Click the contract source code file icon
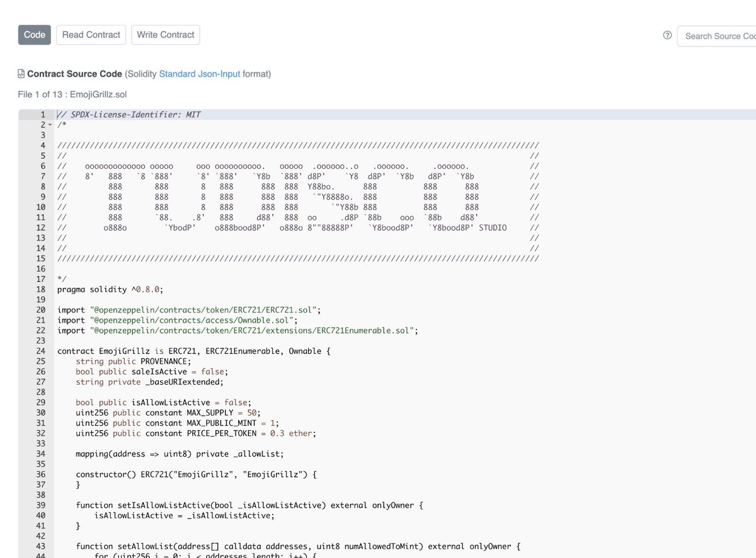The image size is (756, 558). click(x=21, y=74)
